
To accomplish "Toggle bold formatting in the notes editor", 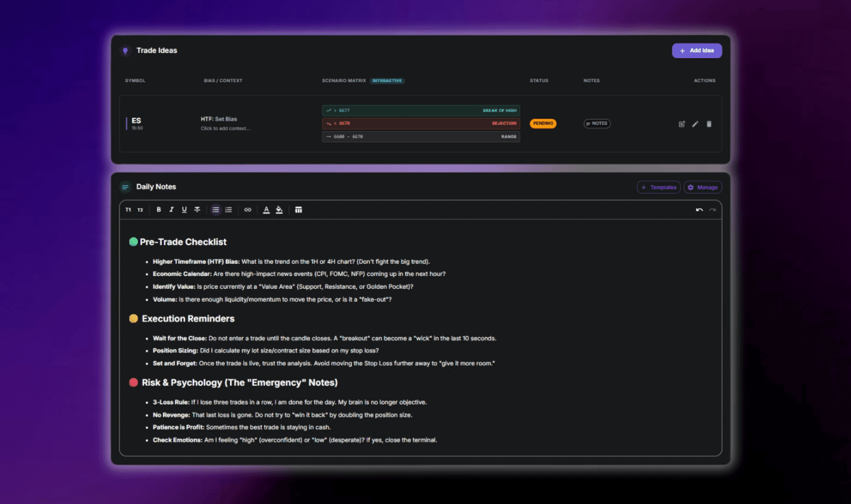I will point(158,210).
